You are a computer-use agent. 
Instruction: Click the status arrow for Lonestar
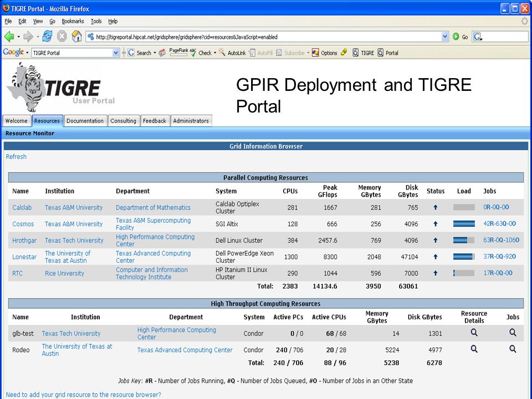coord(436,257)
